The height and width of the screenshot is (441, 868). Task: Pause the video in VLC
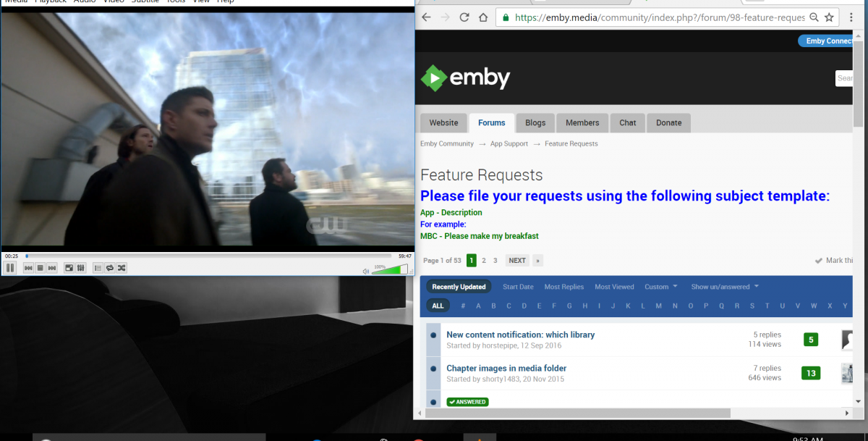click(10, 268)
